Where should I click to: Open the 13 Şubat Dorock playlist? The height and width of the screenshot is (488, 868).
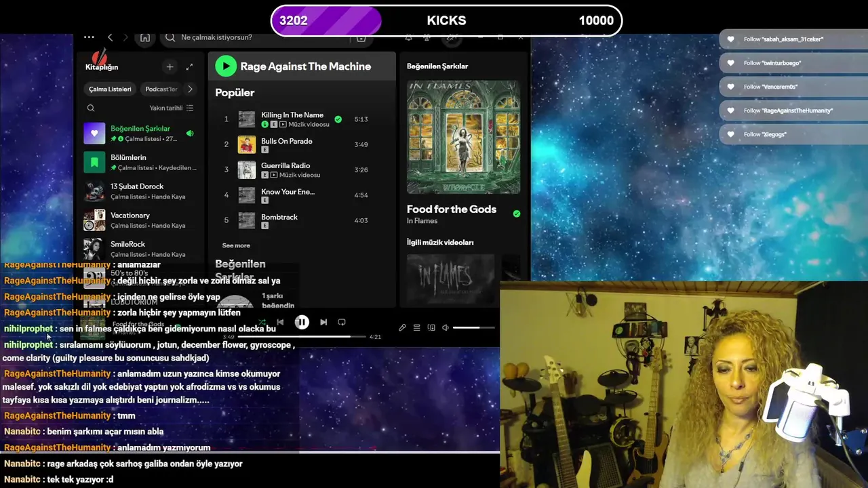tap(140, 191)
